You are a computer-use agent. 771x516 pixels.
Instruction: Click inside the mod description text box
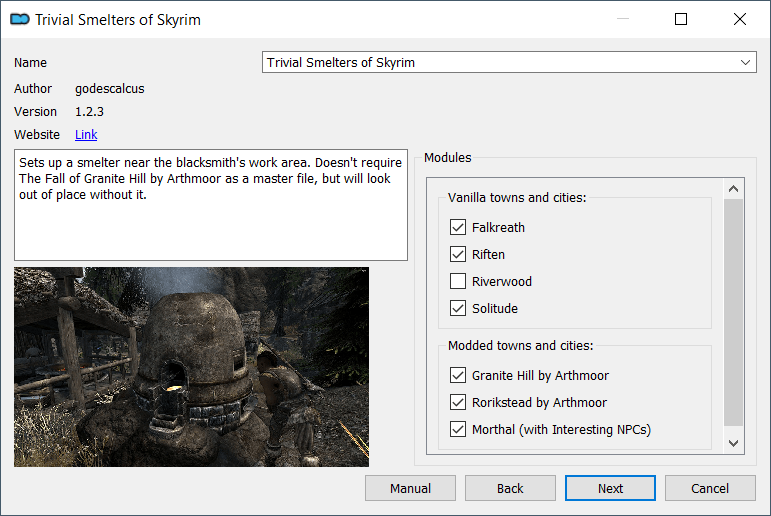pos(211,205)
